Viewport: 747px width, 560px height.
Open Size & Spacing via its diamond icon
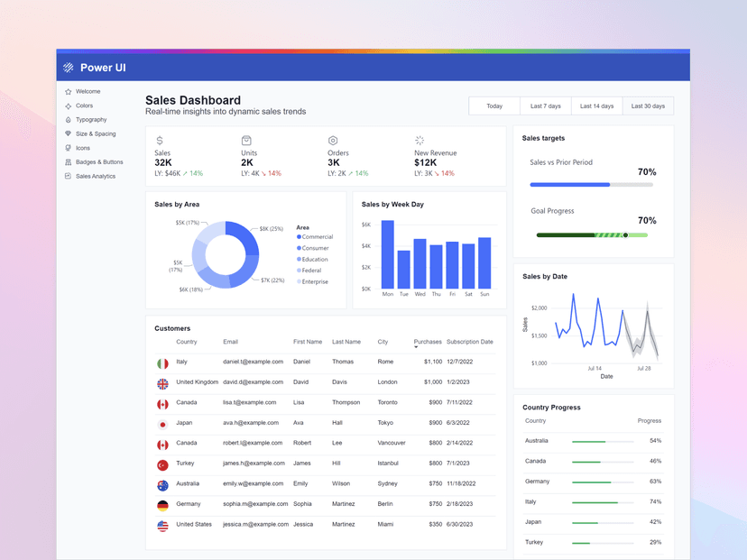tap(68, 133)
